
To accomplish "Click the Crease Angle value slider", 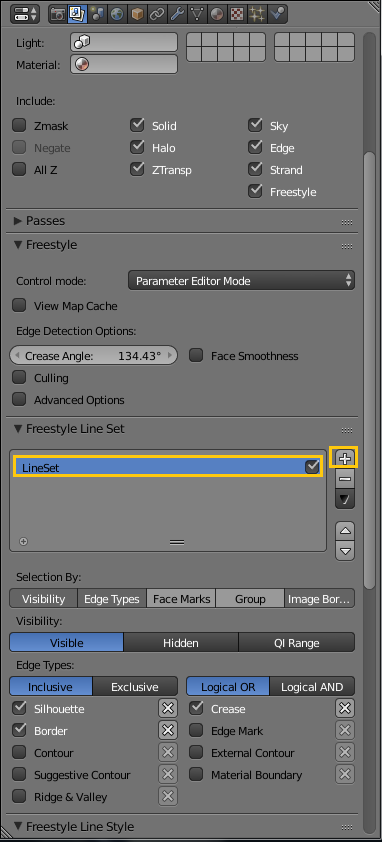I will pyautogui.click(x=93, y=355).
